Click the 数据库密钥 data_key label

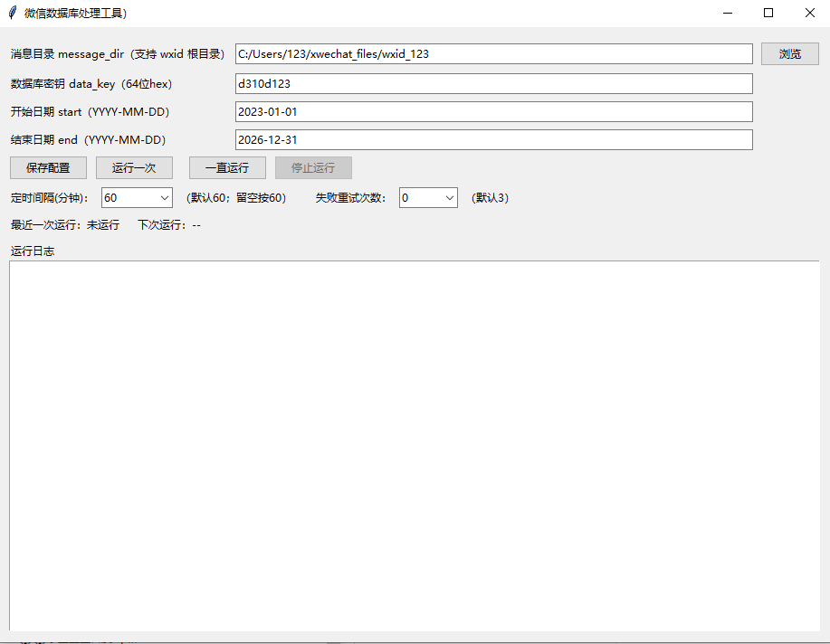[91, 83]
